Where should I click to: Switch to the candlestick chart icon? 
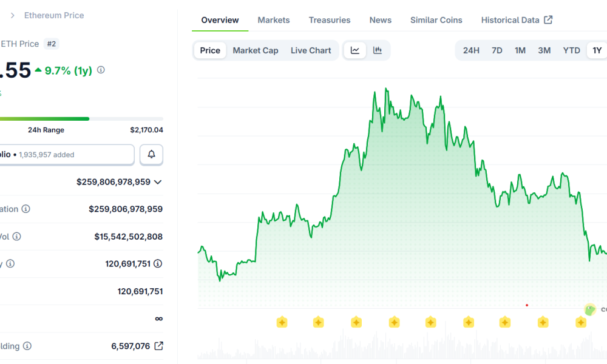pyautogui.click(x=378, y=50)
